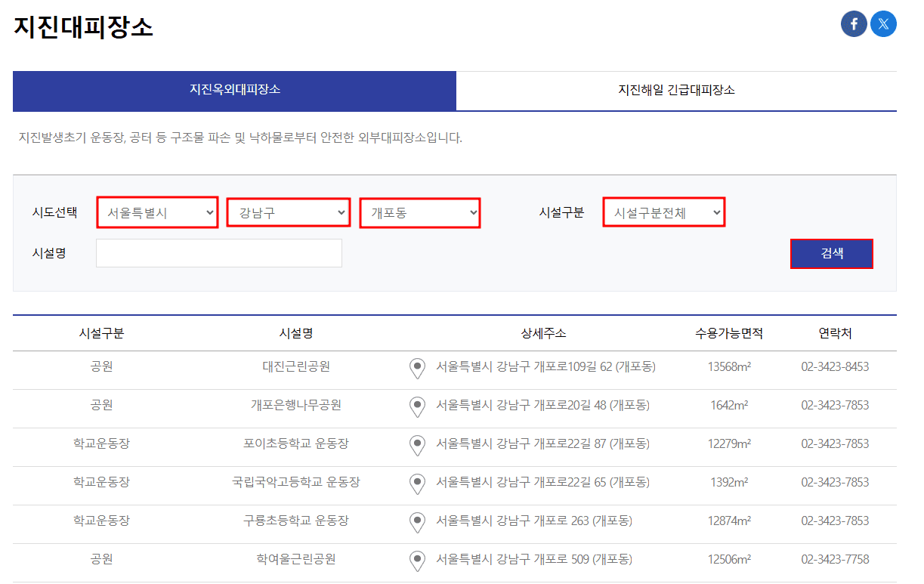Click 공원 type in 대진근린공원 row
This screenshot has height=584, width=924.
[101, 366]
